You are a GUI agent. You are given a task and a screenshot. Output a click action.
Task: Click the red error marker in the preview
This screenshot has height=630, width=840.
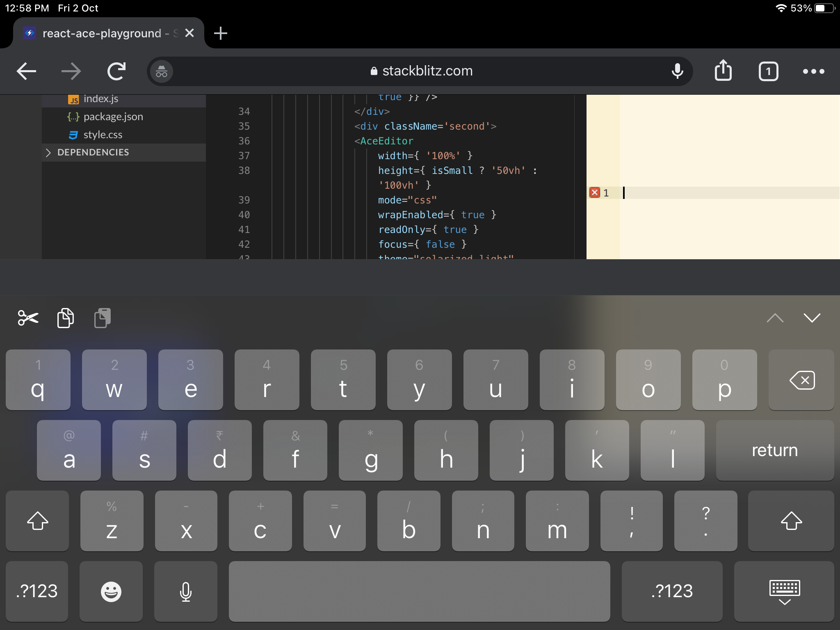coord(594,192)
